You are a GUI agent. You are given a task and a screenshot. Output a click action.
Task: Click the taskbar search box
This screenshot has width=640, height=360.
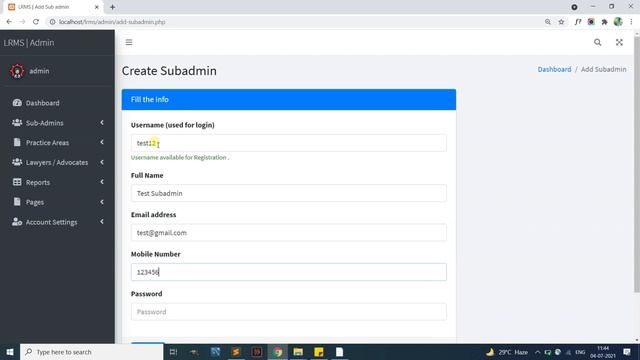(x=91, y=352)
